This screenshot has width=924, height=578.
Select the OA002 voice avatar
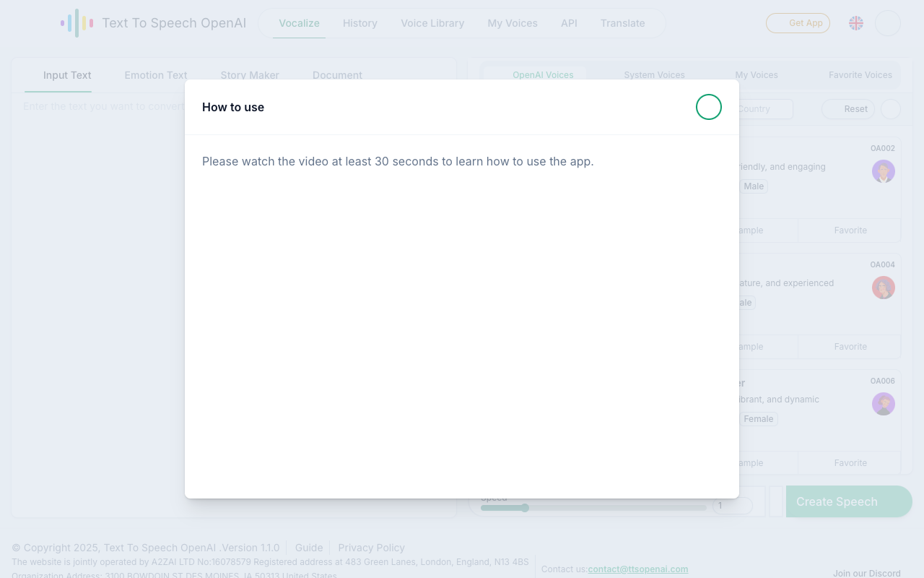tap(884, 171)
